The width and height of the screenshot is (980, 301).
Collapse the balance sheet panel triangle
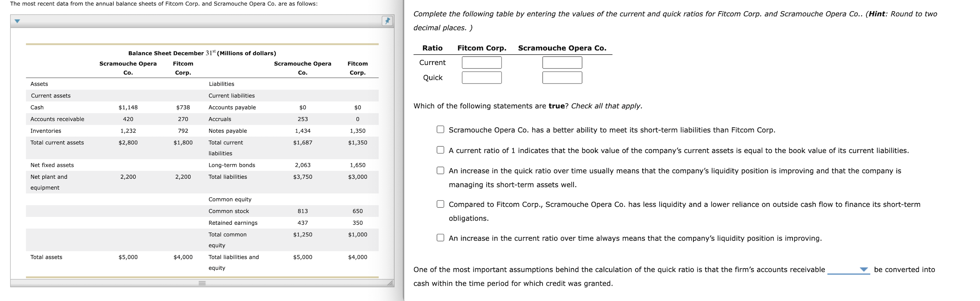pyautogui.click(x=17, y=21)
